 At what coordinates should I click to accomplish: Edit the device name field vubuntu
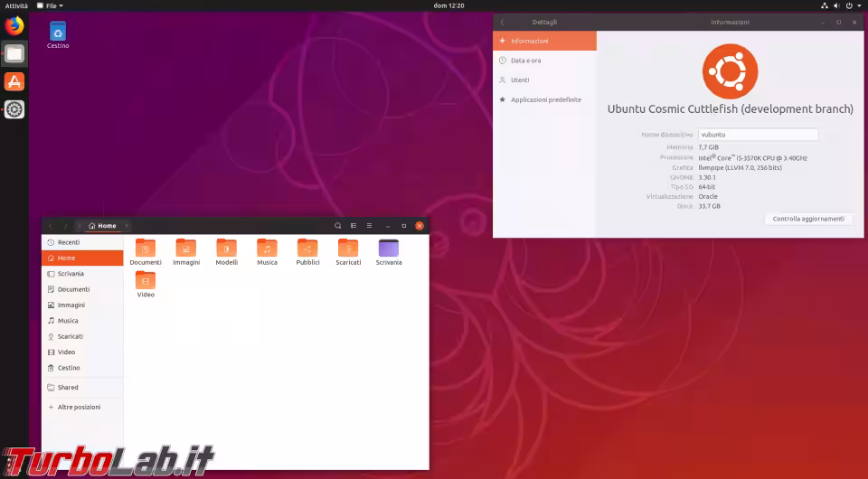pyautogui.click(x=758, y=135)
